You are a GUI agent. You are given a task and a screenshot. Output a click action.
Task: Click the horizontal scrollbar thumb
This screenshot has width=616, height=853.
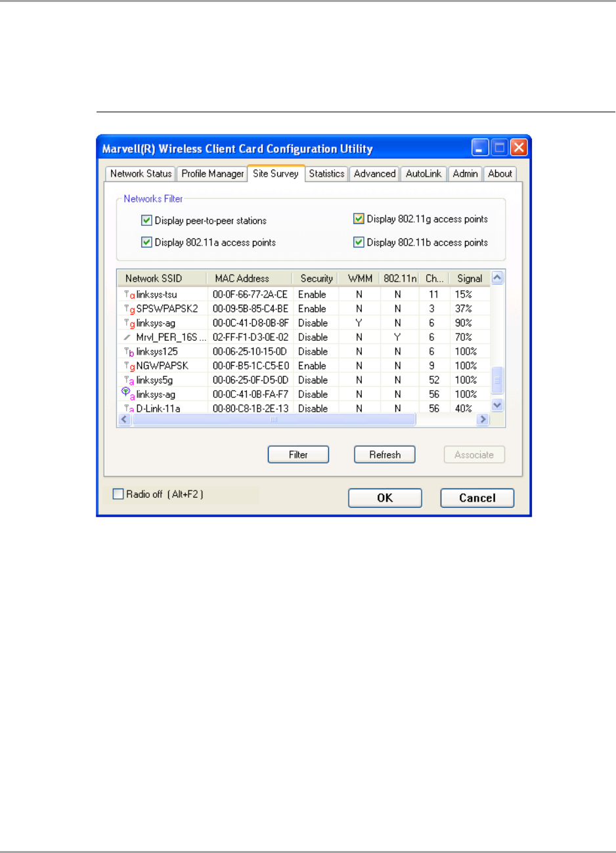(274, 419)
